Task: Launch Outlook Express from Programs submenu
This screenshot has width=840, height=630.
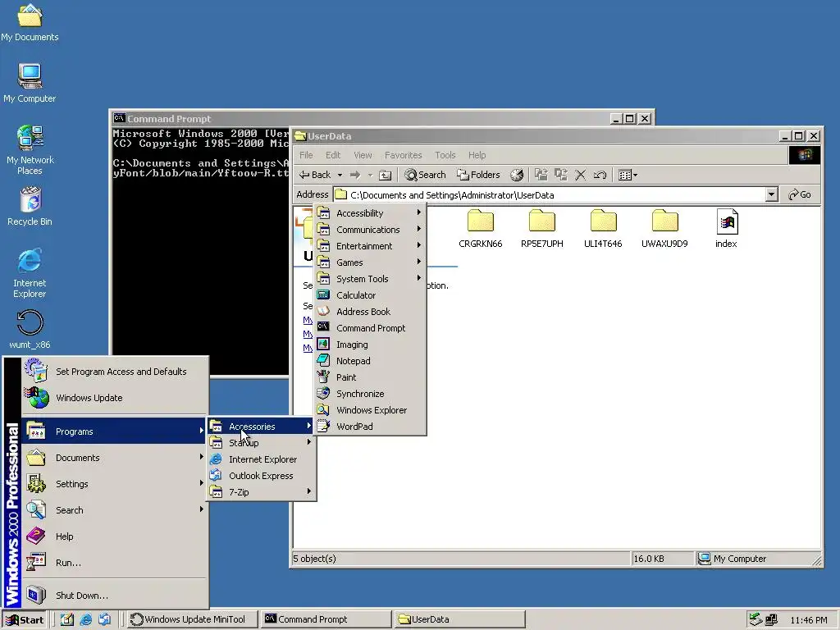Action: coord(261,476)
